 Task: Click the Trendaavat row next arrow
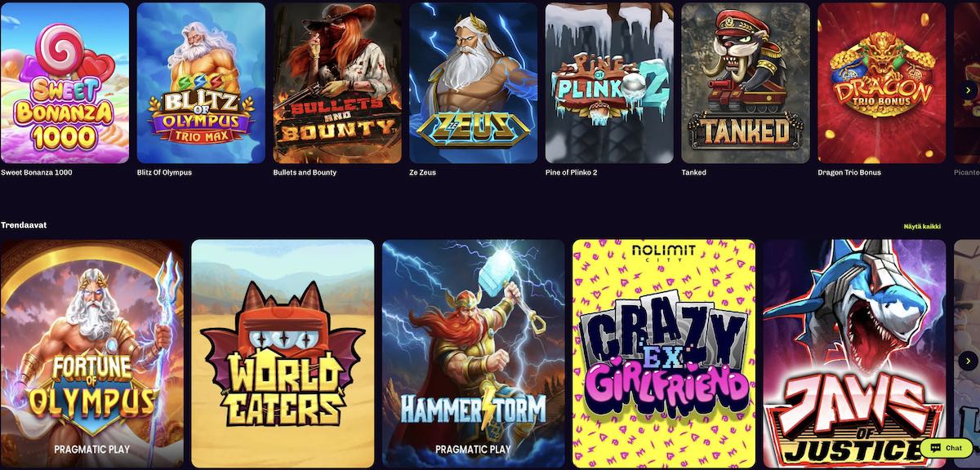[x=968, y=361]
